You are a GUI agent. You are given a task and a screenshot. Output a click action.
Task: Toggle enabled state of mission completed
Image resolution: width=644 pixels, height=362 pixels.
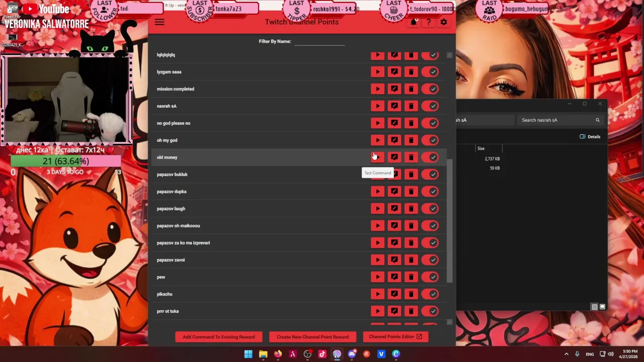pos(431,89)
